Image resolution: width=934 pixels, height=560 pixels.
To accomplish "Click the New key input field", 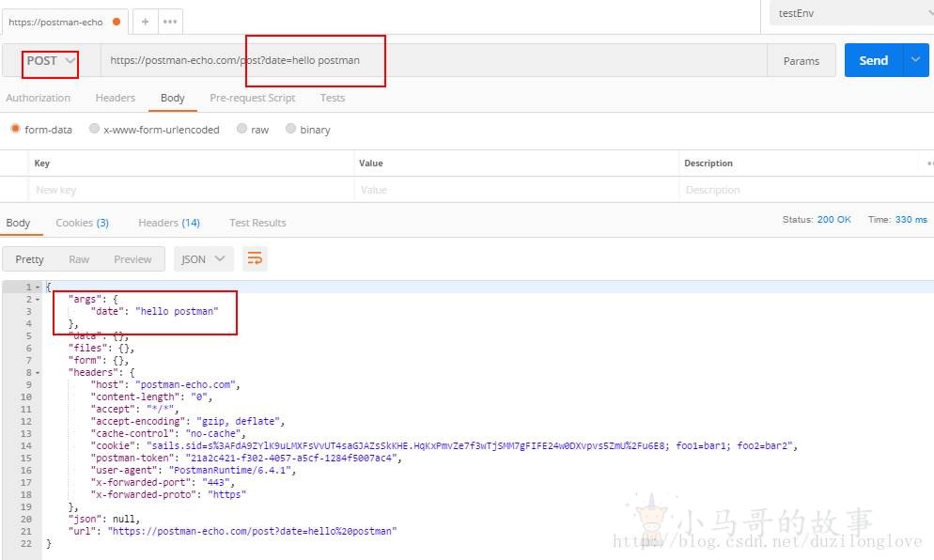I will click(191, 190).
